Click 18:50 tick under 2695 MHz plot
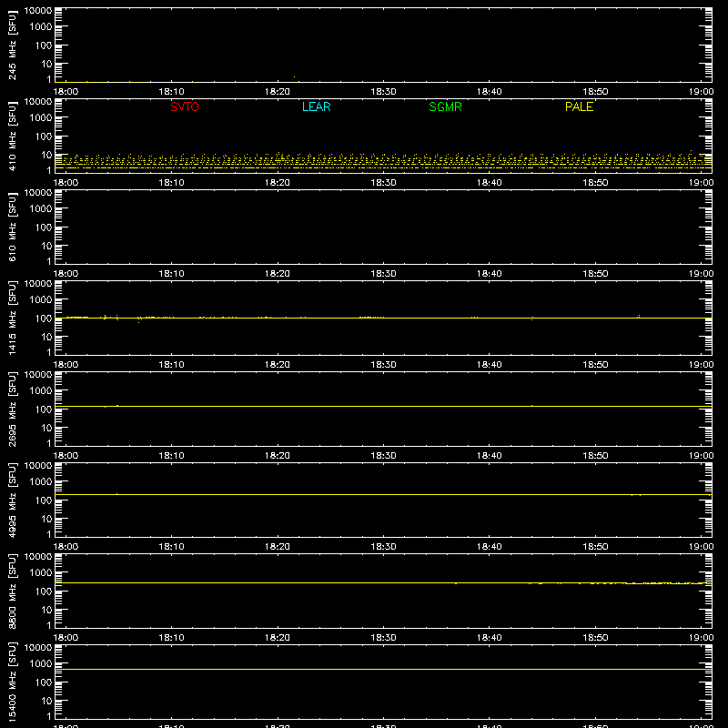The width and height of the screenshot is (728, 728). [x=595, y=456]
